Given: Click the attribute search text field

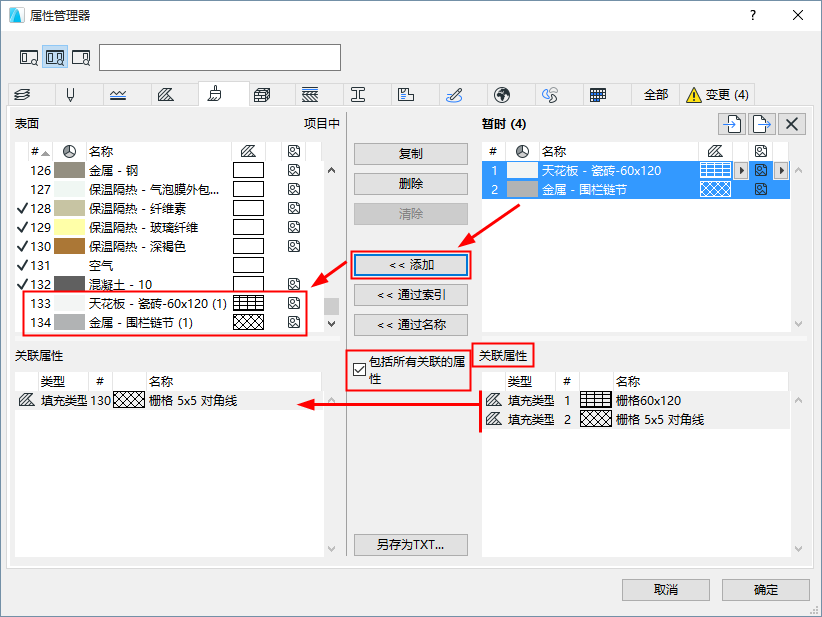Looking at the screenshot, I should [220, 58].
